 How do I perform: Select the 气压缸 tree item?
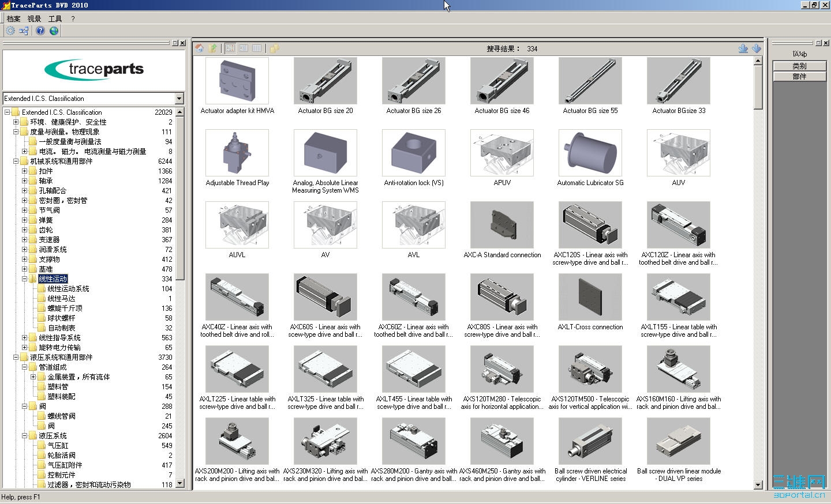pos(58,446)
